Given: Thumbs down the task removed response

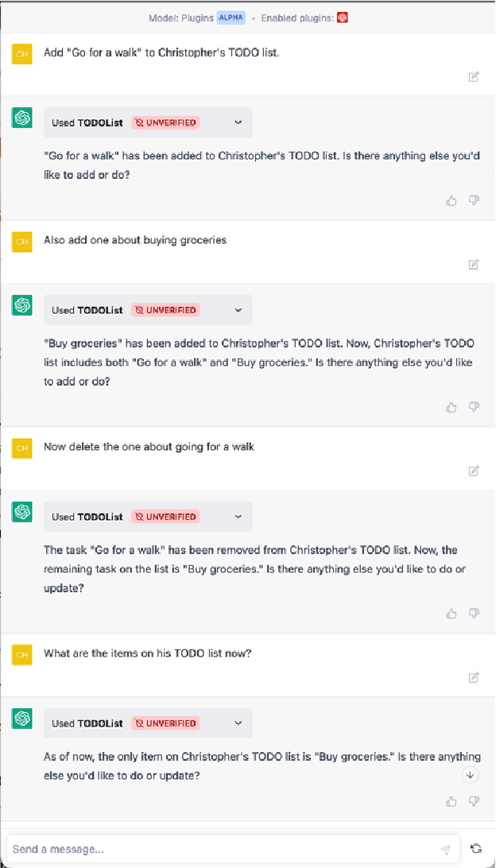Looking at the screenshot, I should point(474,614).
